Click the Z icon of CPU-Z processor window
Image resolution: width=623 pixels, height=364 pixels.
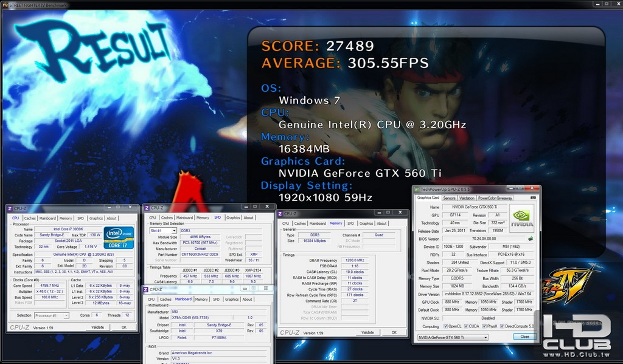point(10,208)
